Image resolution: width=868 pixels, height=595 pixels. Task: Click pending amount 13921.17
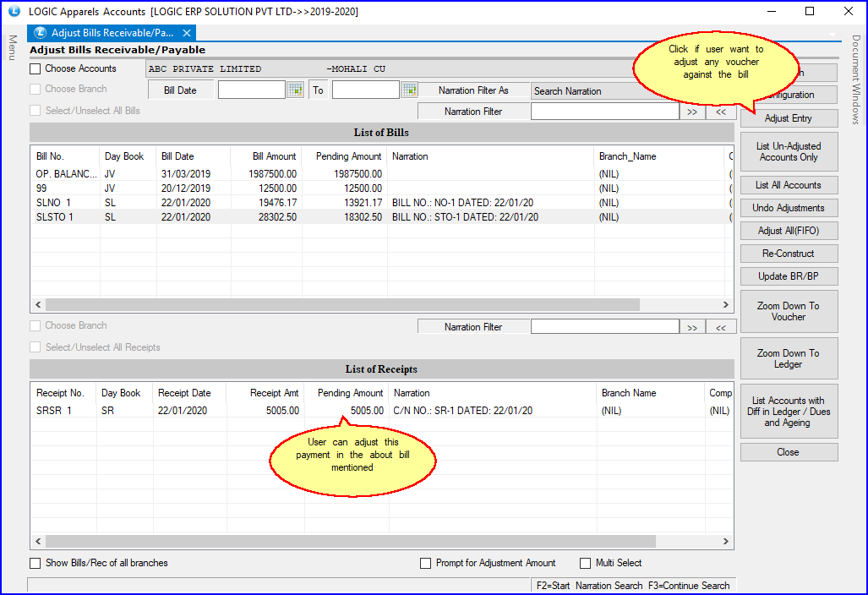[x=363, y=203]
